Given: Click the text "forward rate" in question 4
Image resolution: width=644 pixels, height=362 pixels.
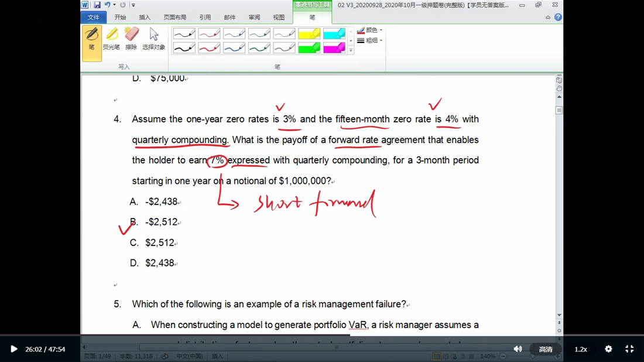Looking at the screenshot, I should [353, 140].
